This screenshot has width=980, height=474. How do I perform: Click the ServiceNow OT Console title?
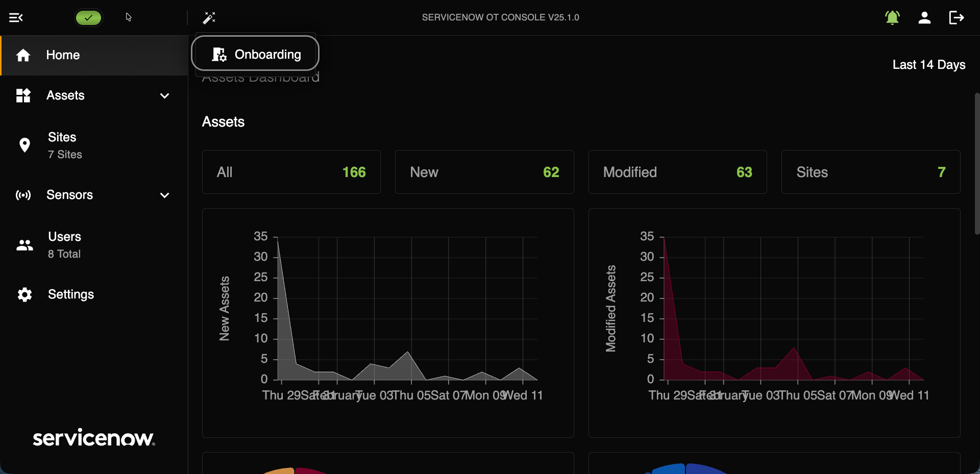click(500, 17)
